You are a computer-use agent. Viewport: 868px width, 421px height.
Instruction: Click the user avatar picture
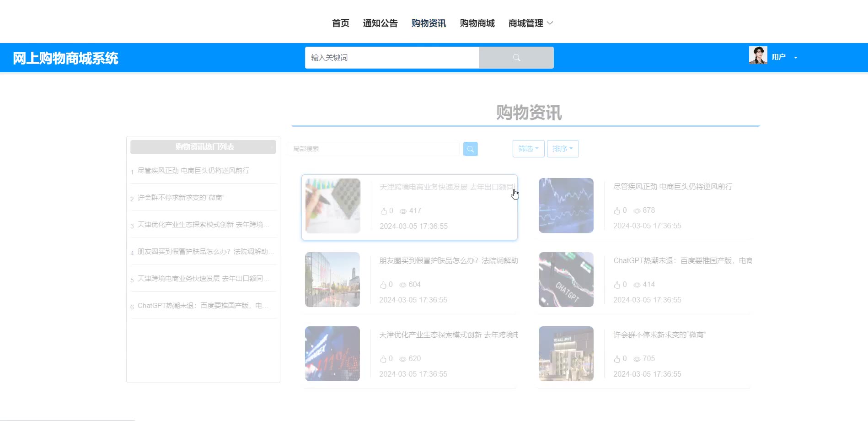tap(758, 55)
